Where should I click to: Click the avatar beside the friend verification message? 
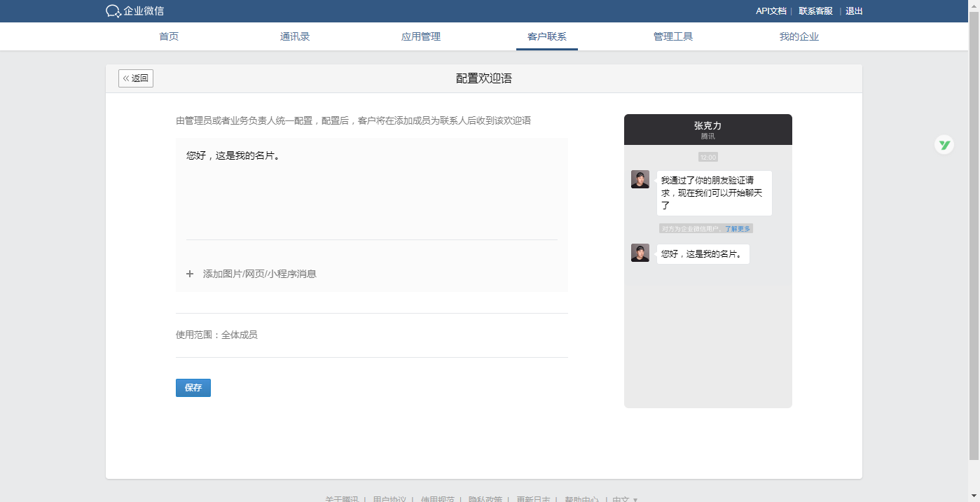click(640, 179)
